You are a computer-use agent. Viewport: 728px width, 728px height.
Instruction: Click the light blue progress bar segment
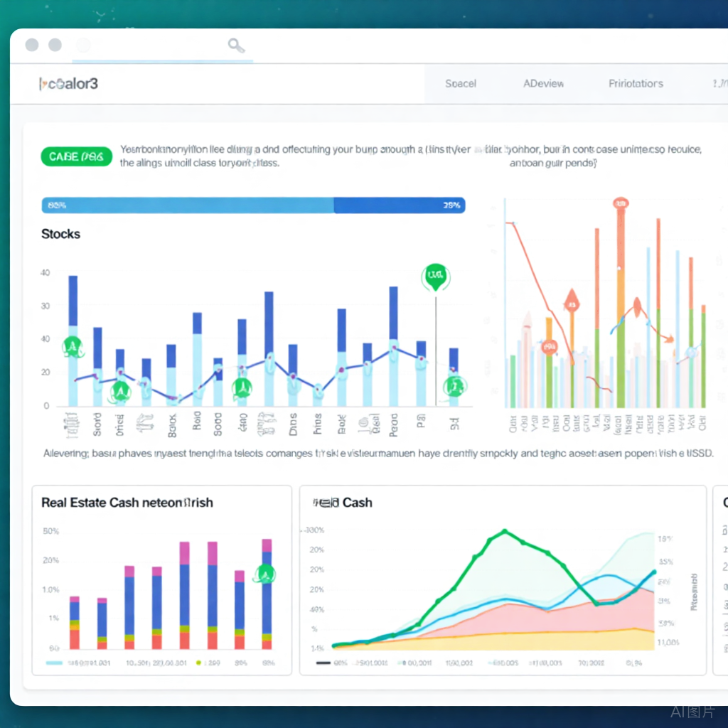pos(188,205)
